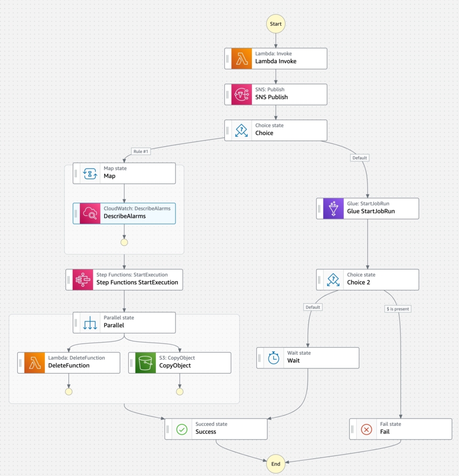
Task: Grab the drag handle on SNS Publish
Action: tap(228, 94)
